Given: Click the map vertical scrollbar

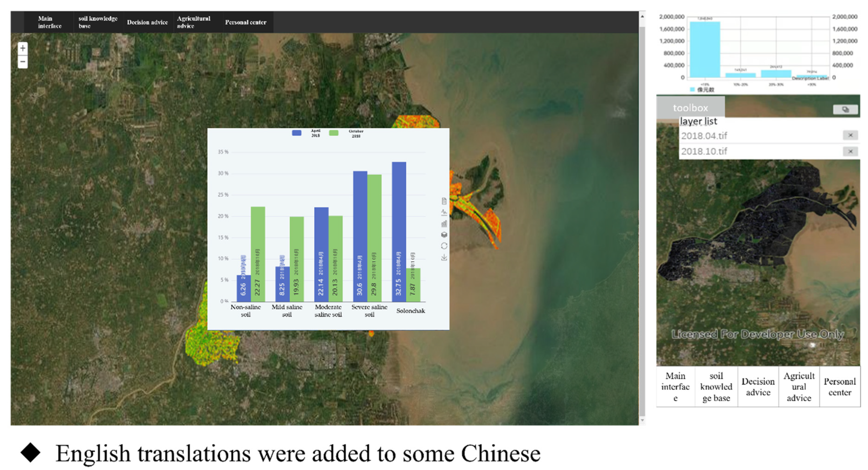Looking at the screenshot, I should pos(642,219).
